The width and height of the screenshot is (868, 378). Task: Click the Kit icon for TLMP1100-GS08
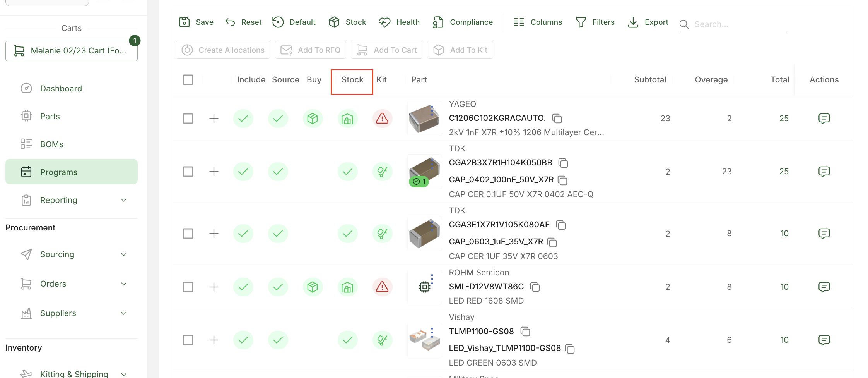(x=382, y=340)
